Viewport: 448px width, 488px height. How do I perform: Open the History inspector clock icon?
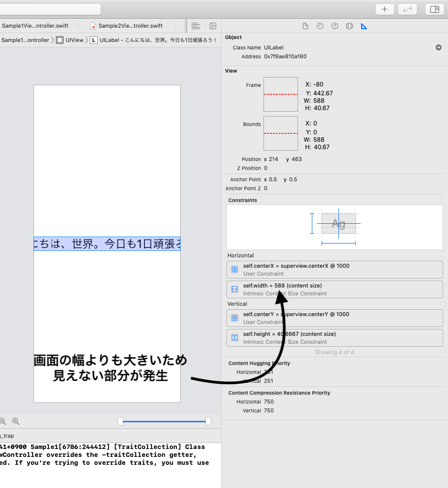coord(320,26)
